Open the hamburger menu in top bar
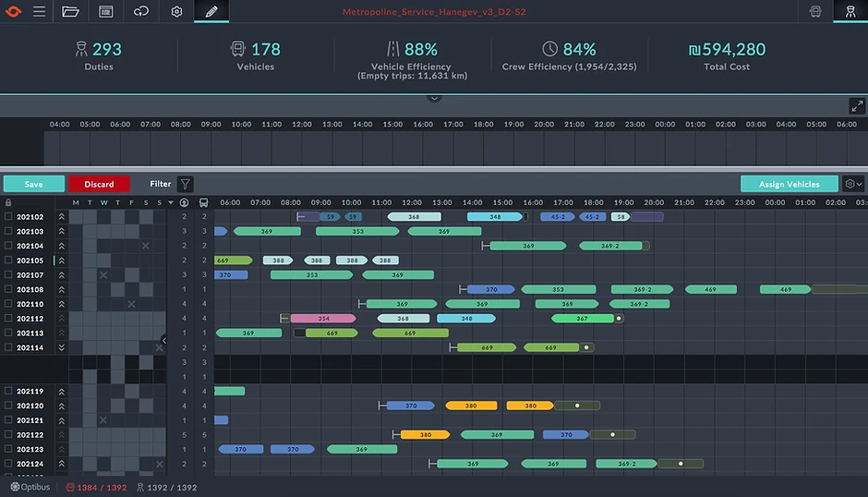Screen dimensions: 868x497 [39, 11]
